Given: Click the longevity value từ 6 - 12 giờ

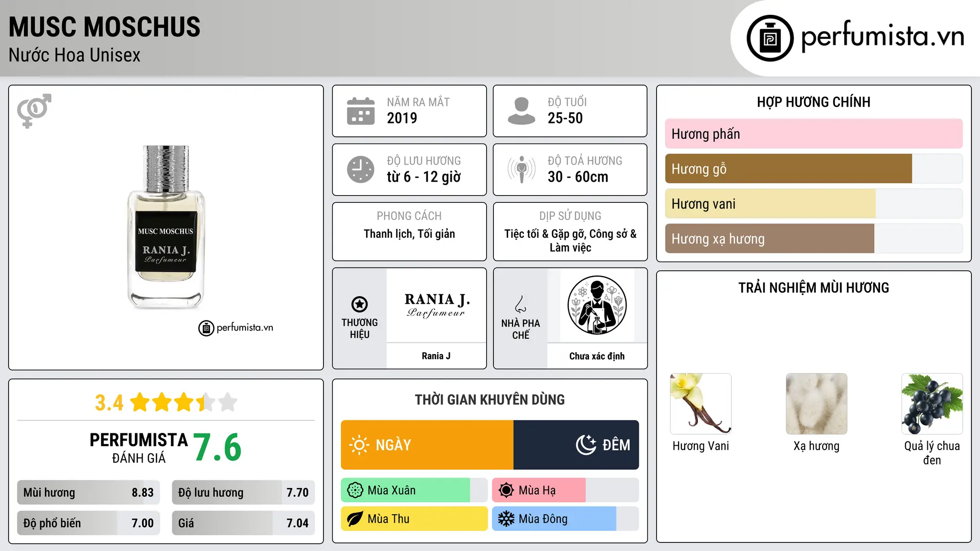Looking at the screenshot, I should click(424, 177).
